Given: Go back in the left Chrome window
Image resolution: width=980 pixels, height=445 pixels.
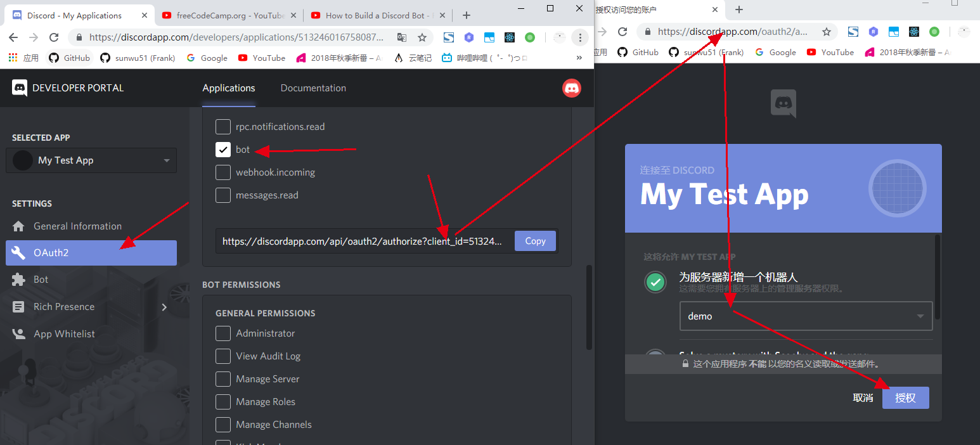Looking at the screenshot, I should [14, 37].
